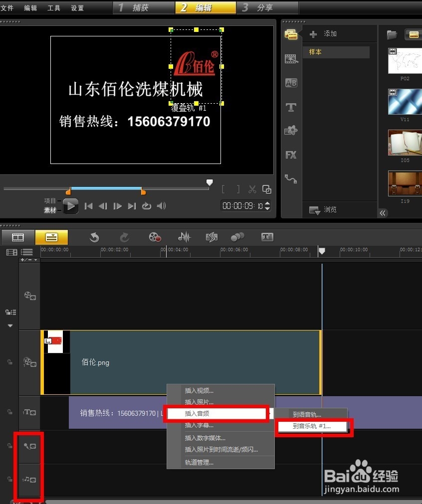Open the 设置 menu
Viewport: 422px width, 504px height.
(x=77, y=7)
